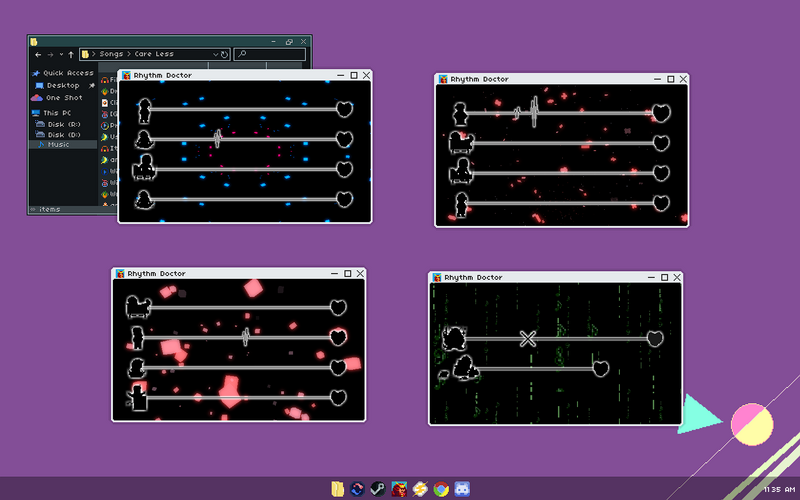This screenshot has height=500, width=800.
Task: Open Quick Access in sidebar
Action: (x=63, y=73)
